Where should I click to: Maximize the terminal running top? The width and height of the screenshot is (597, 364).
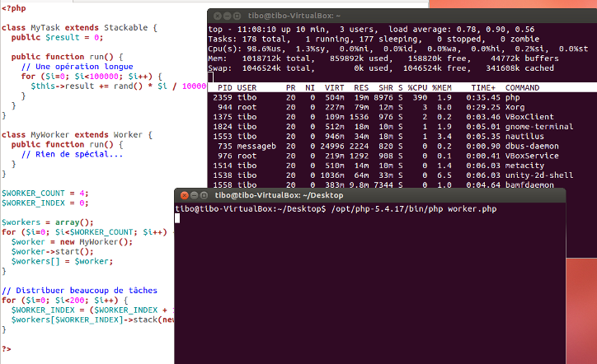[237, 16]
